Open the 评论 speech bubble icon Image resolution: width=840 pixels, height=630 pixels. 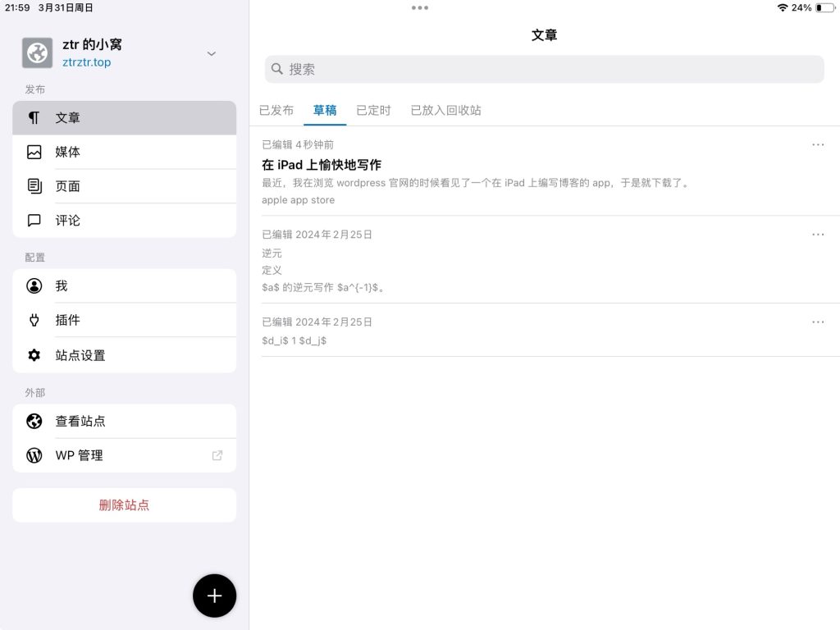click(x=34, y=221)
